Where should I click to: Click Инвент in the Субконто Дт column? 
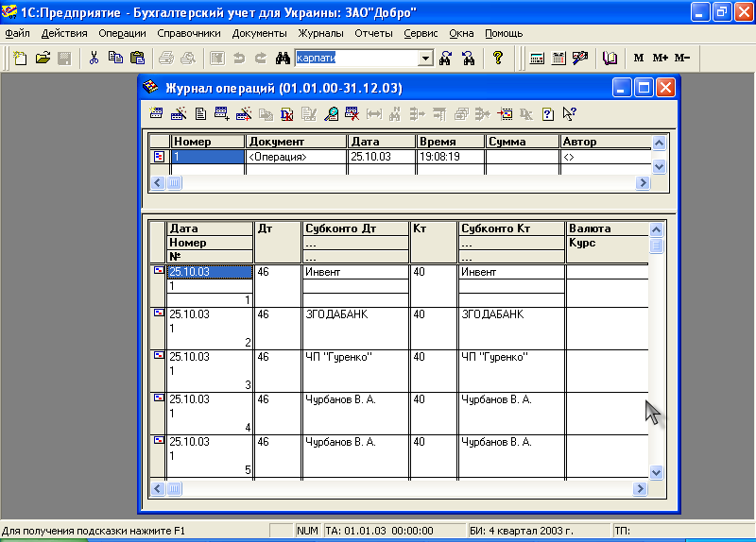(x=356, y=272)
